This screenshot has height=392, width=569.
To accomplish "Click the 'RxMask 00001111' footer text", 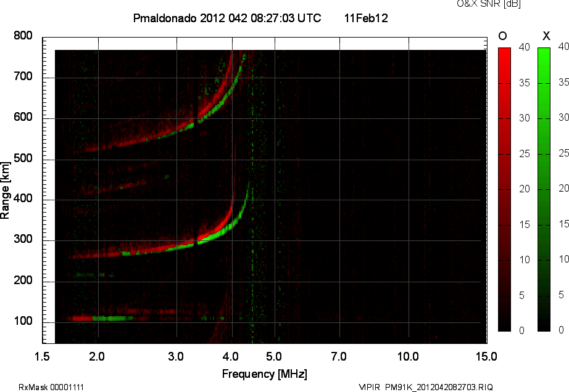I will click(x=51, y=387).
